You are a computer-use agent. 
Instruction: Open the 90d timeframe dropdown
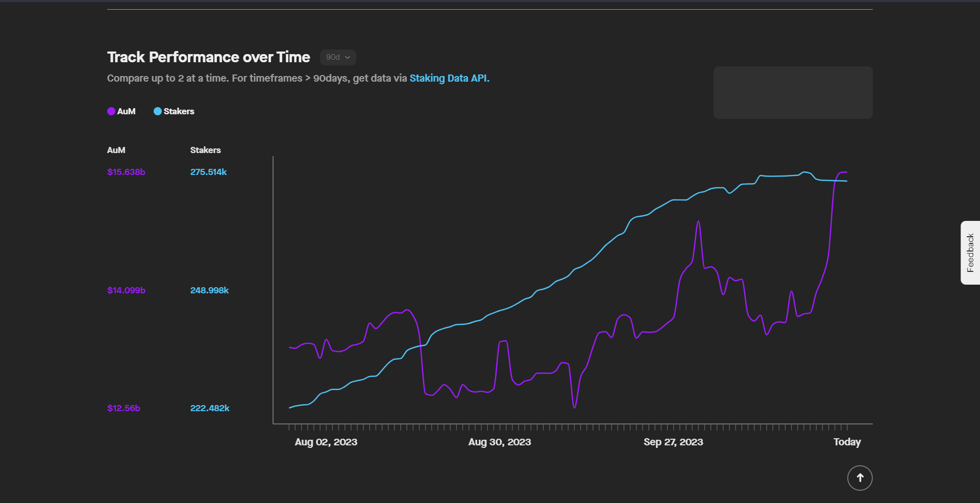[x=338, y=57]
